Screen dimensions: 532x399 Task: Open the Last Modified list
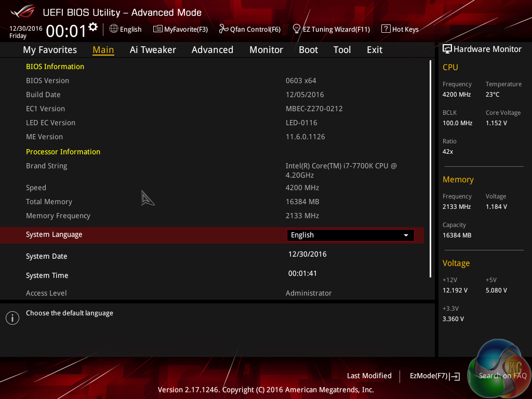[369, 376]
